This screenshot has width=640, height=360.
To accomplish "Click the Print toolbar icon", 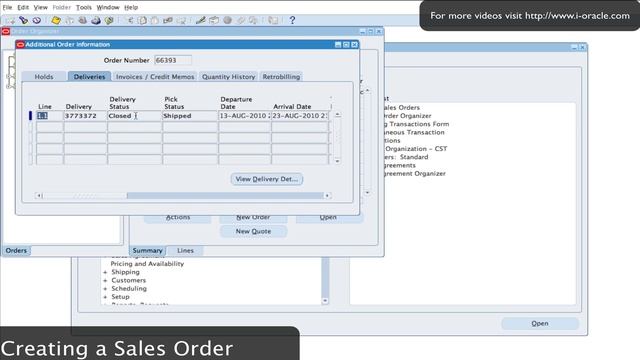I will click(x=96, y=20).
